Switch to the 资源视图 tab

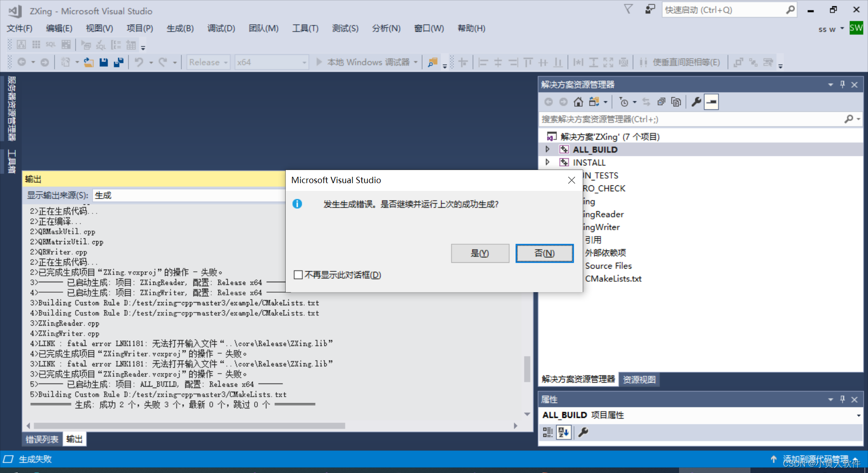(x=639, y=379)
